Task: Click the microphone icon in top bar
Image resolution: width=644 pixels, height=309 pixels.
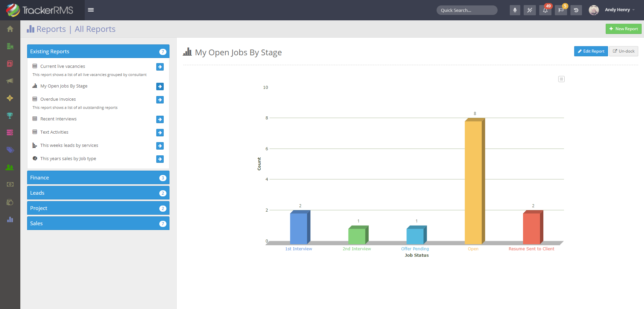Action: pyautogui.click(x=515, y=10)
